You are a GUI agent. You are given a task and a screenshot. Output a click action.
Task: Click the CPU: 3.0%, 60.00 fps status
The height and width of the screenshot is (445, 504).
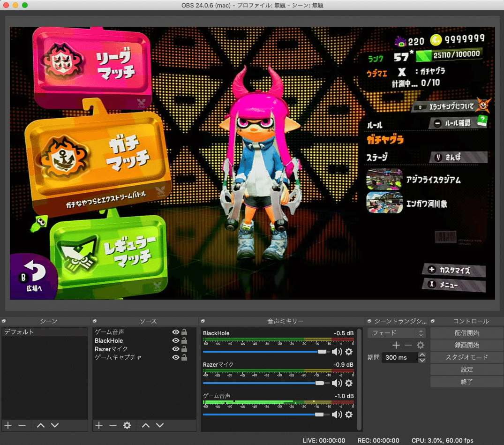tap(442, 440)
